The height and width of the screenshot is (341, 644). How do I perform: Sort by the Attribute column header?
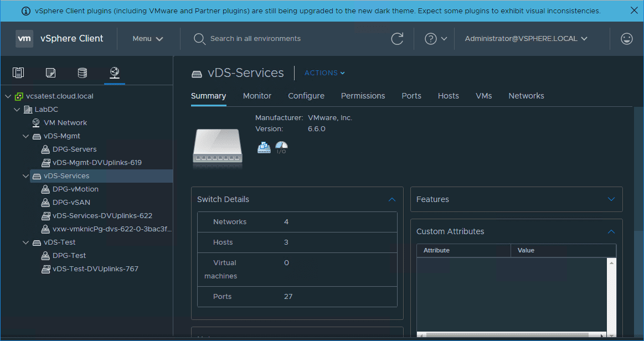[463, 251]
